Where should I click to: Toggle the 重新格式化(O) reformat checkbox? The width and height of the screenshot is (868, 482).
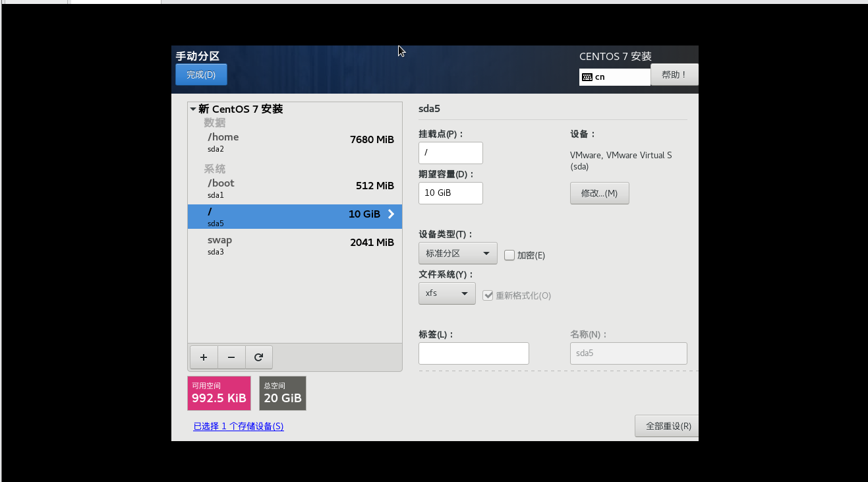(x=488, y=295)
